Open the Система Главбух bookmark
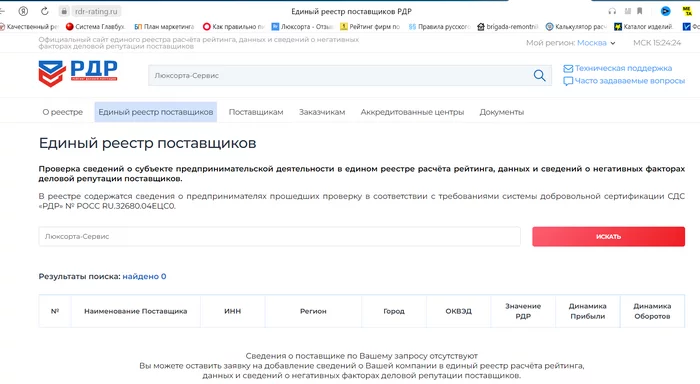 [x=96, y=27]
